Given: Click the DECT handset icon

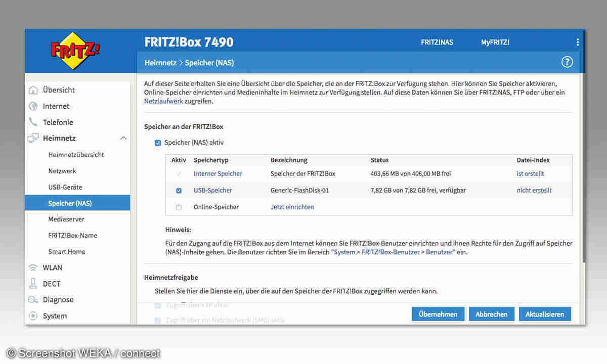Looking at the screenshot, I should point(33,284).
